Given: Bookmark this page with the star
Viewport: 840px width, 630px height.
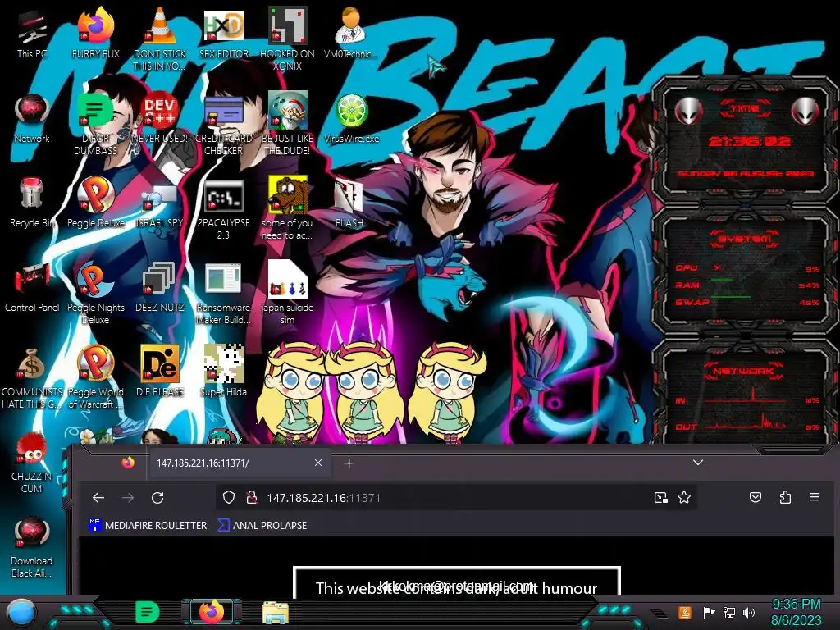Looking at the screenshot, I should tap(684, 498).
